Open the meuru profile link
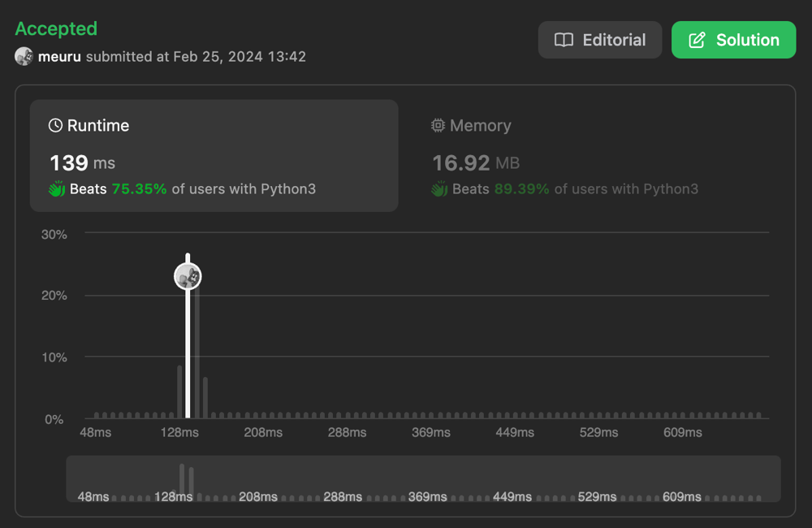The width and height of the screenshot is (812, 528). pos(59,57)
